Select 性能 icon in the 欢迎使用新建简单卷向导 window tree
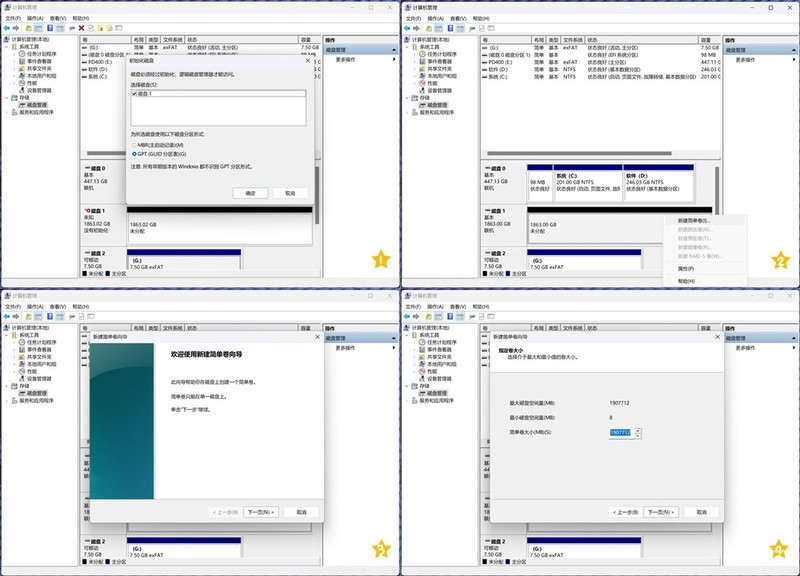The height and width of the screenshot is (576, 800). [22, 371]
